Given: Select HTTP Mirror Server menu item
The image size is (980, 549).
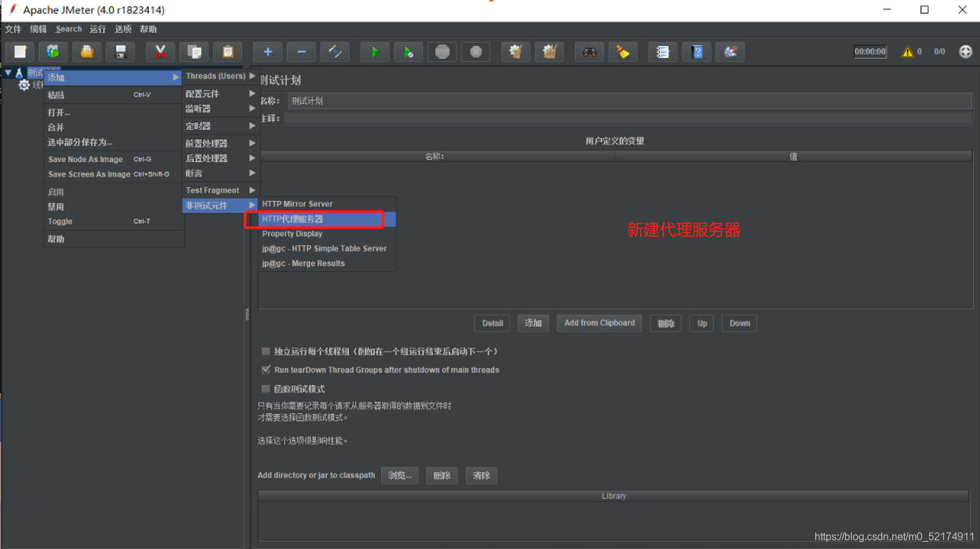Looking at the screenshot, I should [x=327, y=204].
